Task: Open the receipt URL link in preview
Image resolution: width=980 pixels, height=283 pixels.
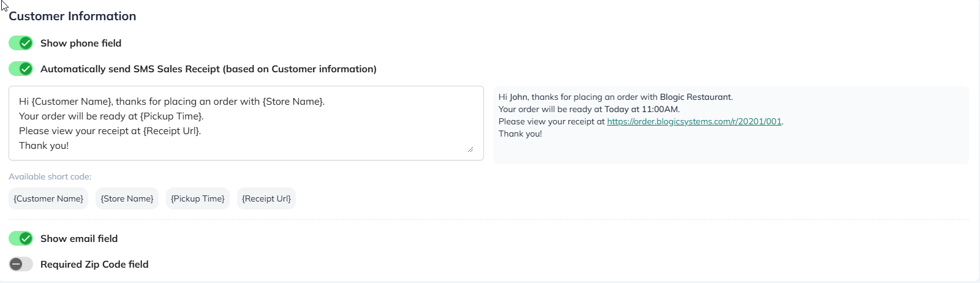Action: pos(694,121)
